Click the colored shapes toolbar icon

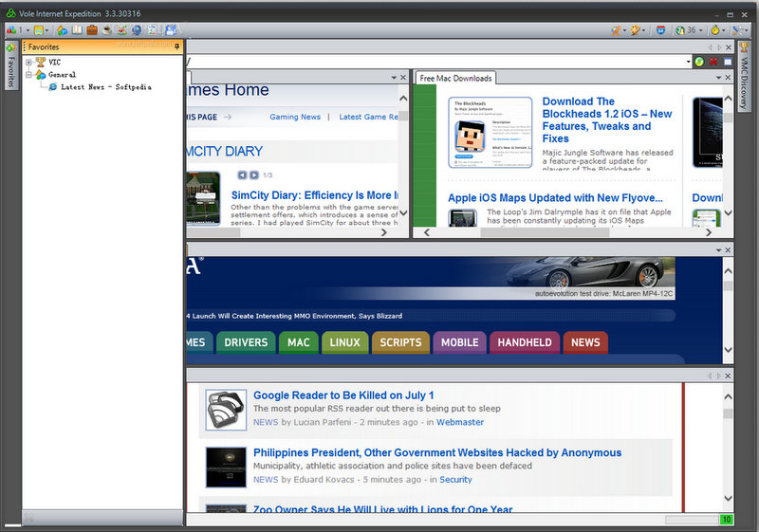tap(62, 30)
